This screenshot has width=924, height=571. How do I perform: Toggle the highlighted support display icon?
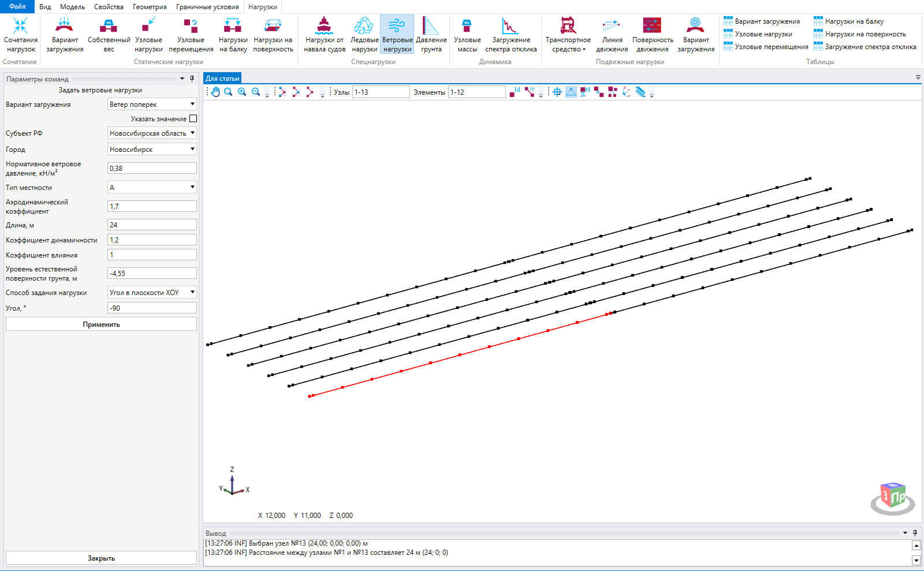point(571,92)
